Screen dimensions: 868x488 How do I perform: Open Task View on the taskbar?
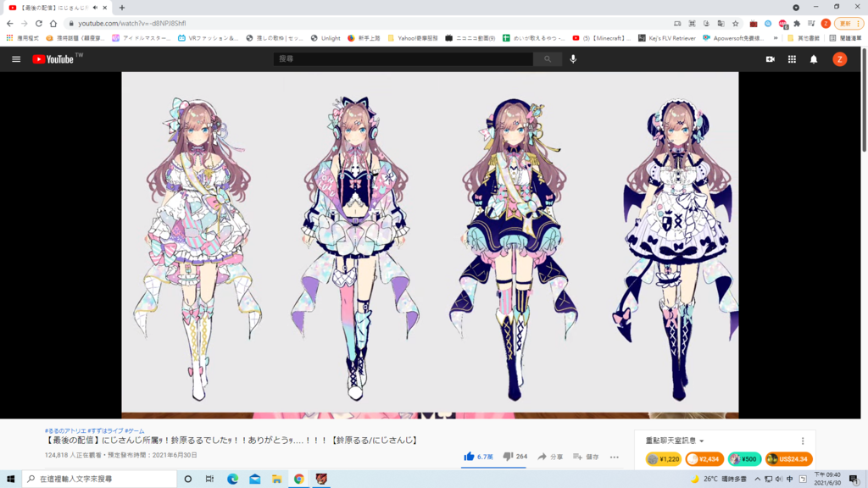click(210, 479)
